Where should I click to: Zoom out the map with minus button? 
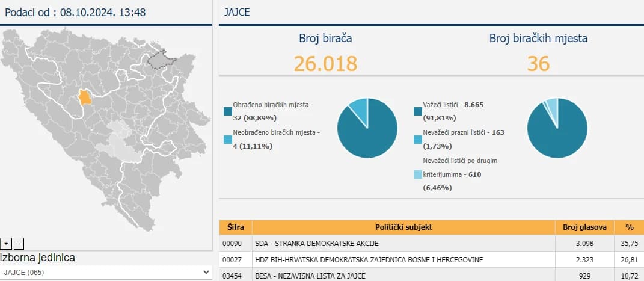[x=19, y=244]
